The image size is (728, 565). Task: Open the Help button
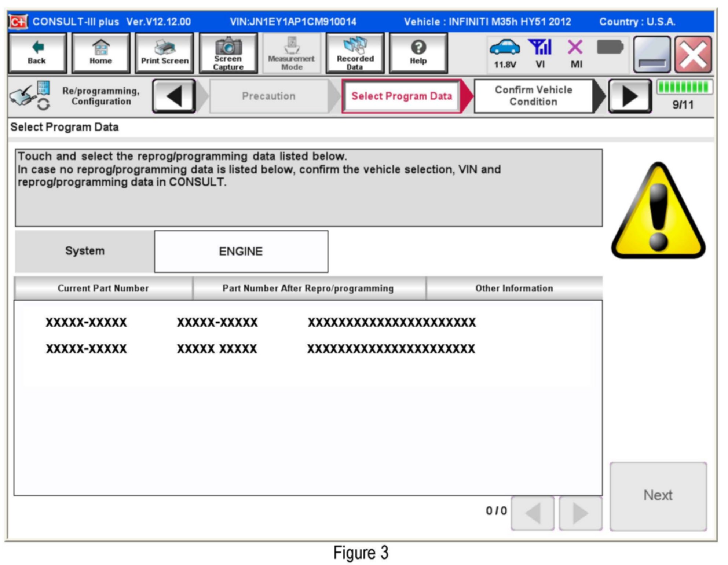pos(418,53)
